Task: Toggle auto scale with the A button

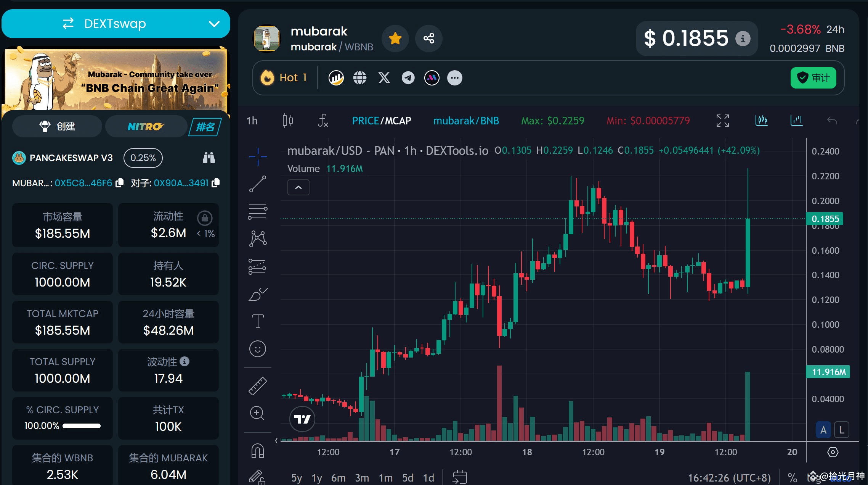Action: [823, 429]
